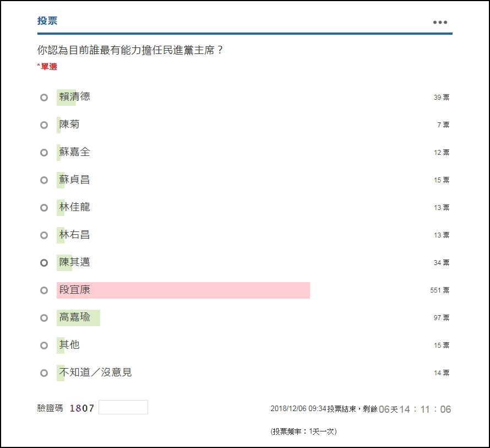Select the 林佳龍 radio button

click(44, 208)
